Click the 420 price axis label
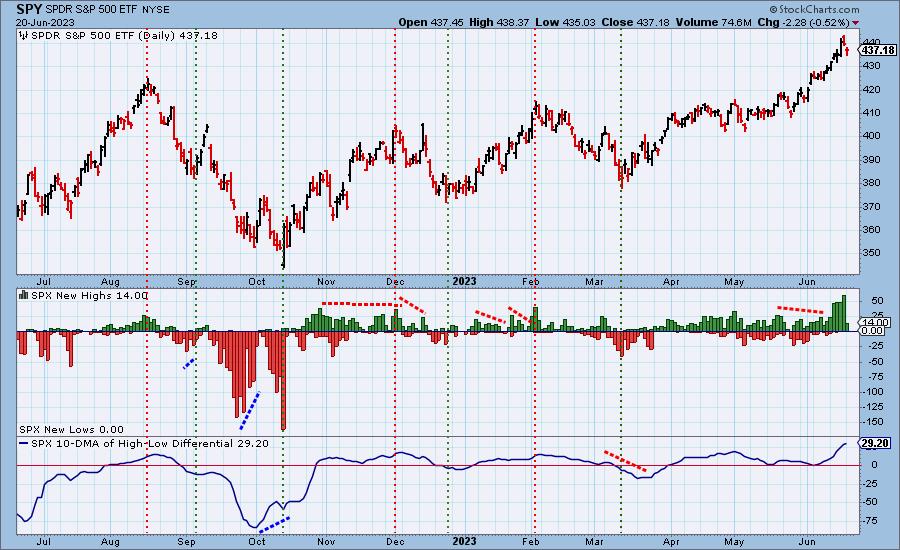The height and width of the screenshot is (550, 900). [871, 90]
